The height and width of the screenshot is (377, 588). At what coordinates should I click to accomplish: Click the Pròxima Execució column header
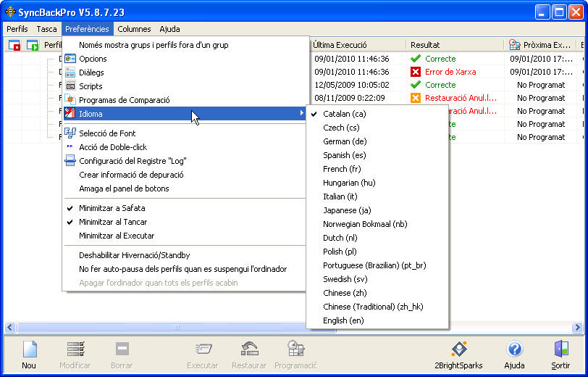539,45
